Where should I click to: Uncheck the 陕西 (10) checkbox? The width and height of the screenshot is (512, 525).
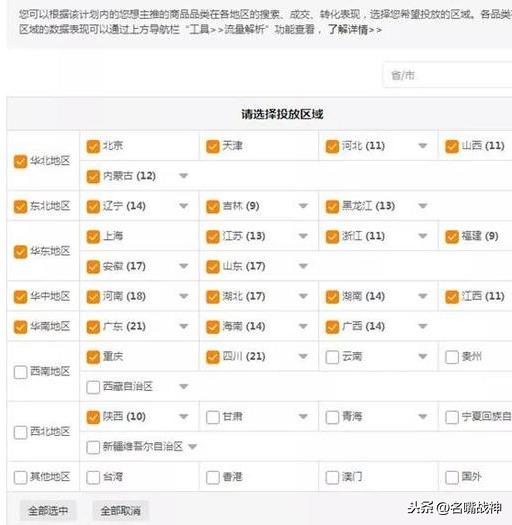(x=93, y=417)
